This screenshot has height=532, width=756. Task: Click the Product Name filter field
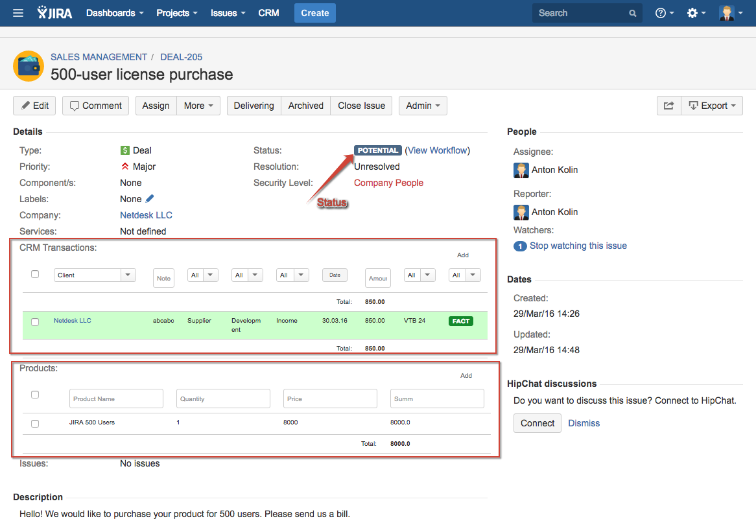click(x=116, y=399)
